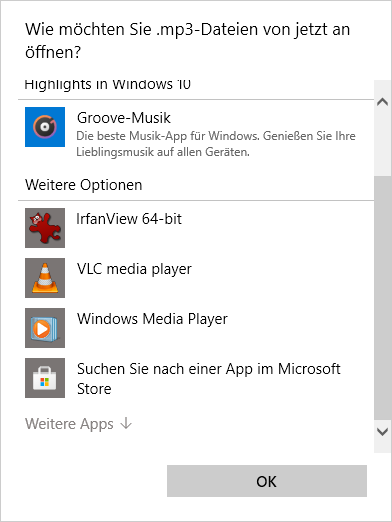Choose the 'VLC media player' label
392x522 pixels.
[x=134, y=269]
